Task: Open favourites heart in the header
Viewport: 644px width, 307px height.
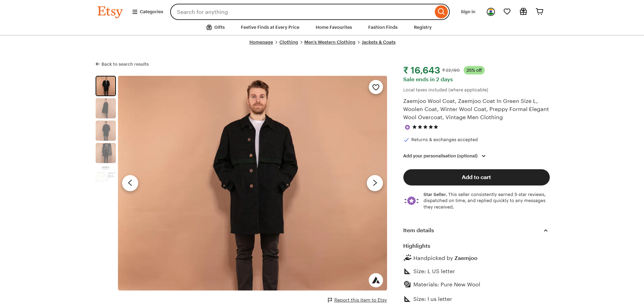Action: click(507, 12)
